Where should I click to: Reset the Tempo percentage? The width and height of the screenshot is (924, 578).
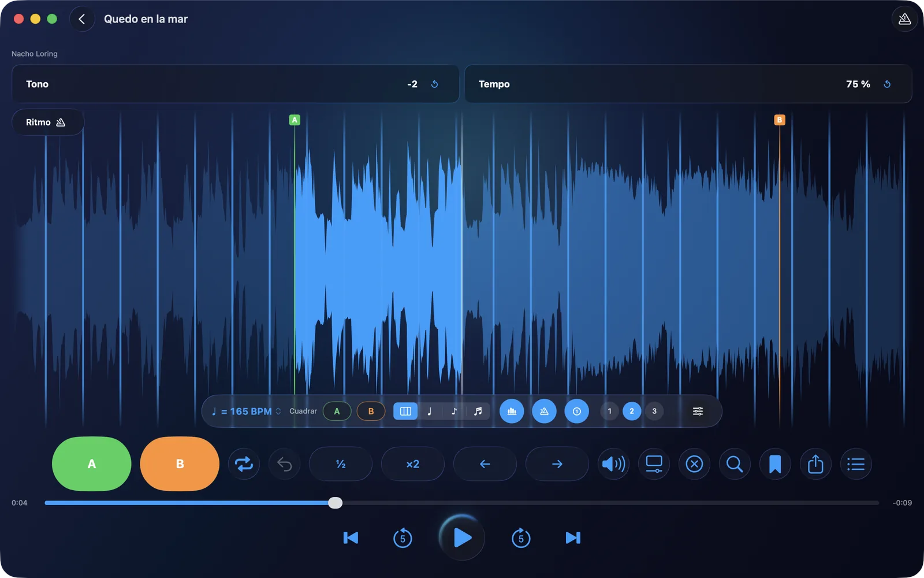[x=888, y=84]
